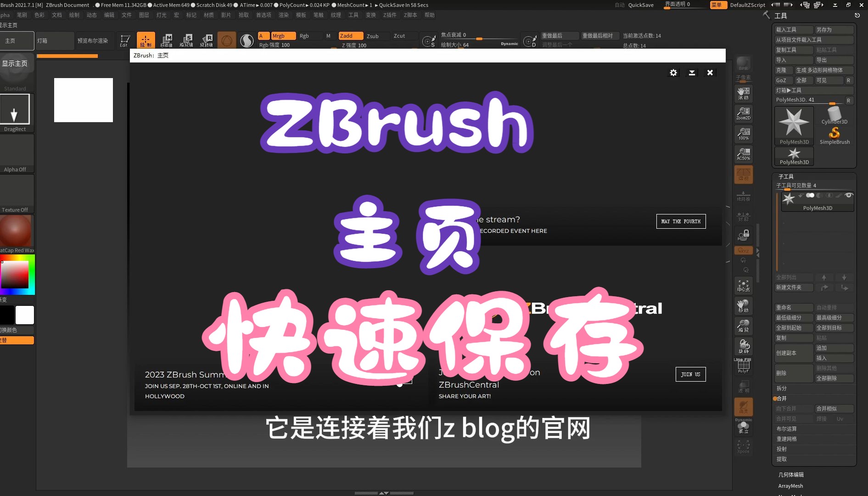Click the BPR render icon
The width and height of the screenshot is (868, 496).
pos(743,64)
